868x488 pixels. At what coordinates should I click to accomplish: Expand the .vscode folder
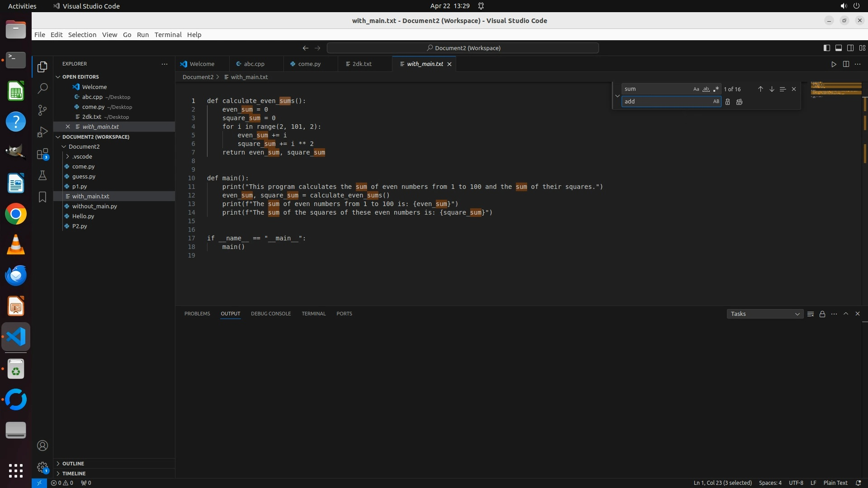tap(82, 156)
